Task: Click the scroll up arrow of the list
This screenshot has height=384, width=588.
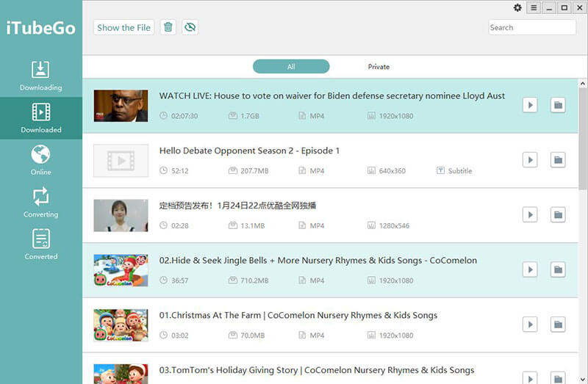Action: point(582,83)
